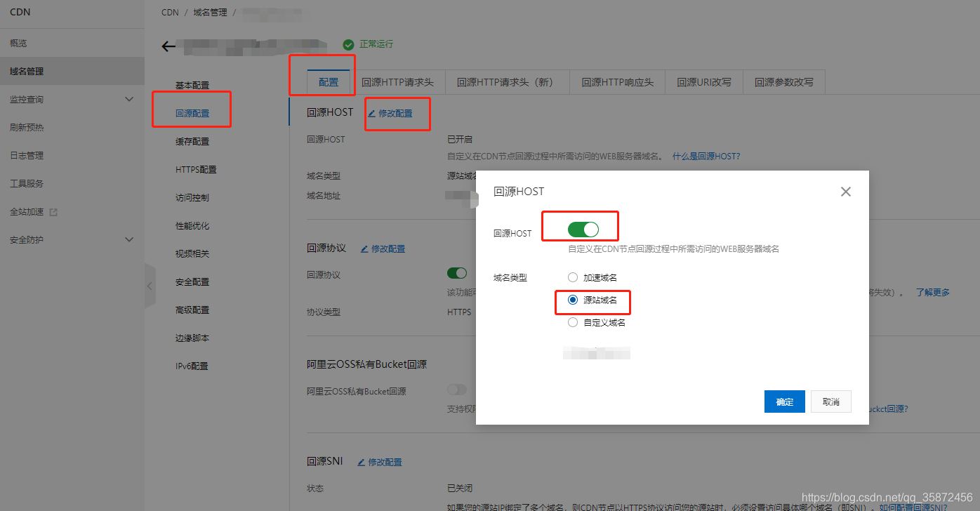
Task: Select 基本配置 in the config menu
Action: tap(192, 85)
